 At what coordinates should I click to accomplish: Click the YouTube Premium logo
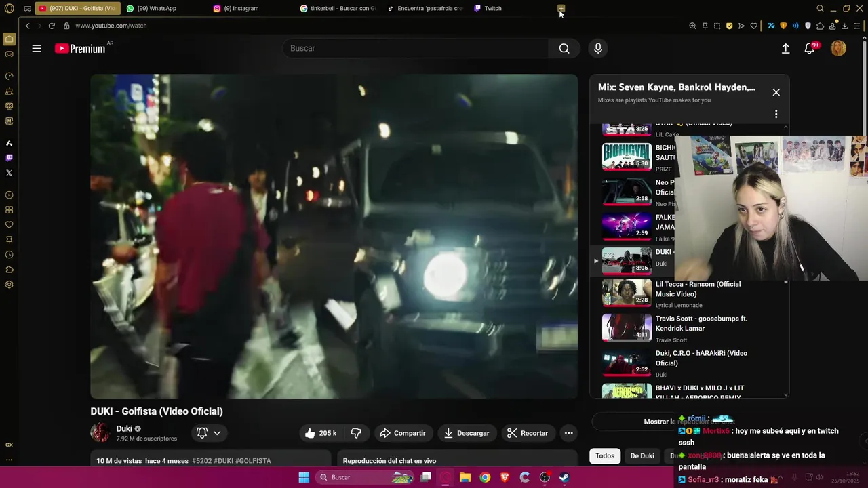click(x=80, y=49)
